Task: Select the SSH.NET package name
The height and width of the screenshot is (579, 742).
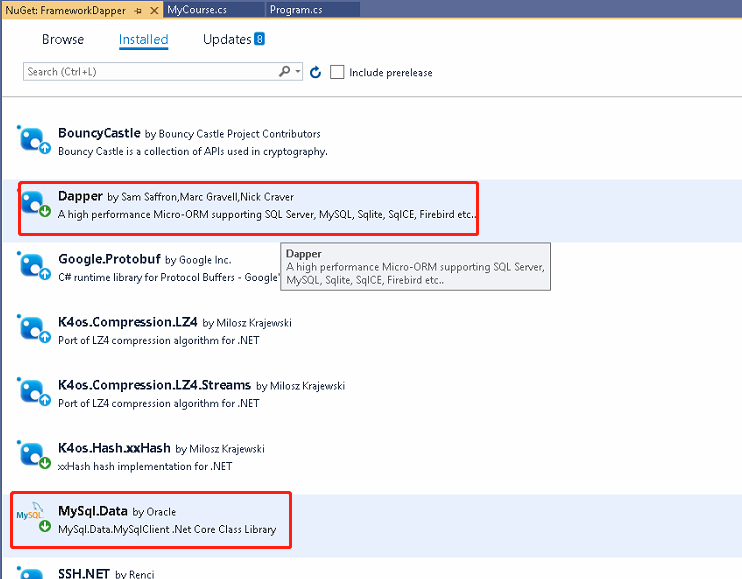Action: (84, 573)
